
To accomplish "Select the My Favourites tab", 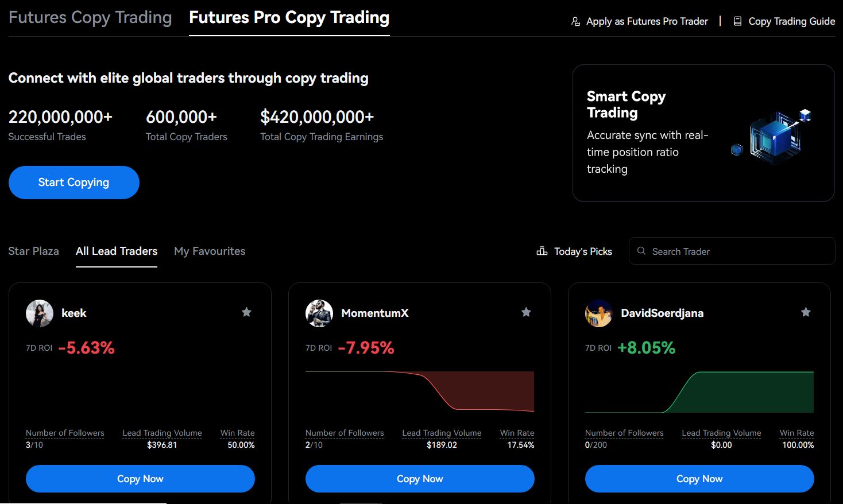I will click(209, 251).
